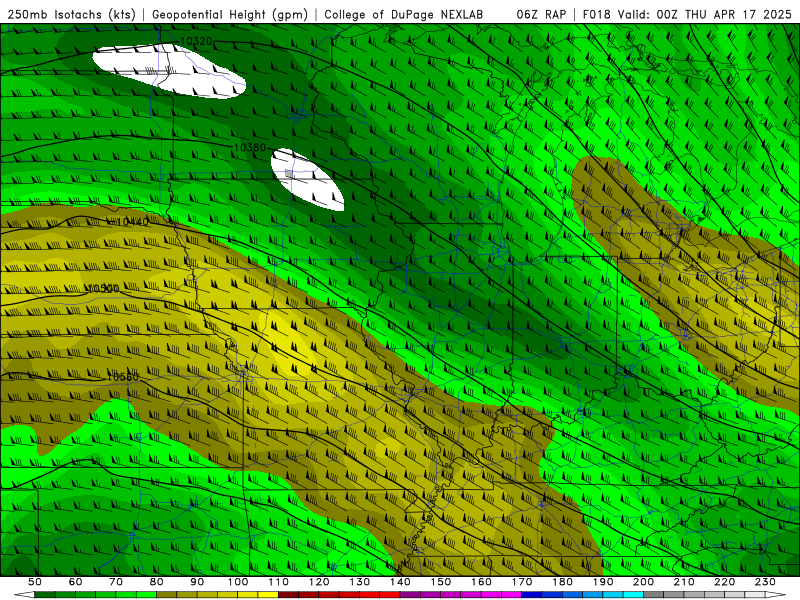Click the 10500 height contour label
Screen dimensions: 800x600
[x=103, y=288]
